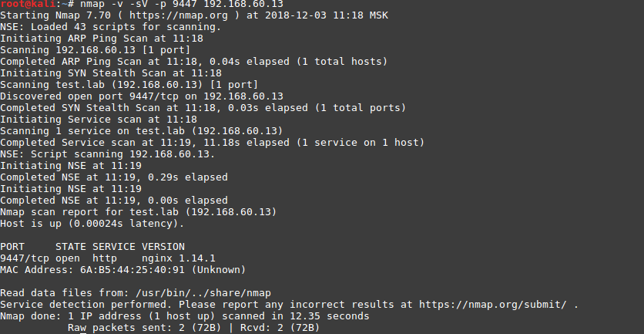Click the PORT STATE SERVICE VERSION header

click(x=92, y=246)
